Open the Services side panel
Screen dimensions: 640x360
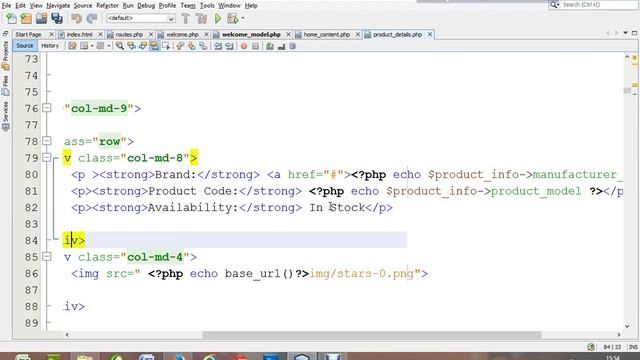coord(5,116)
